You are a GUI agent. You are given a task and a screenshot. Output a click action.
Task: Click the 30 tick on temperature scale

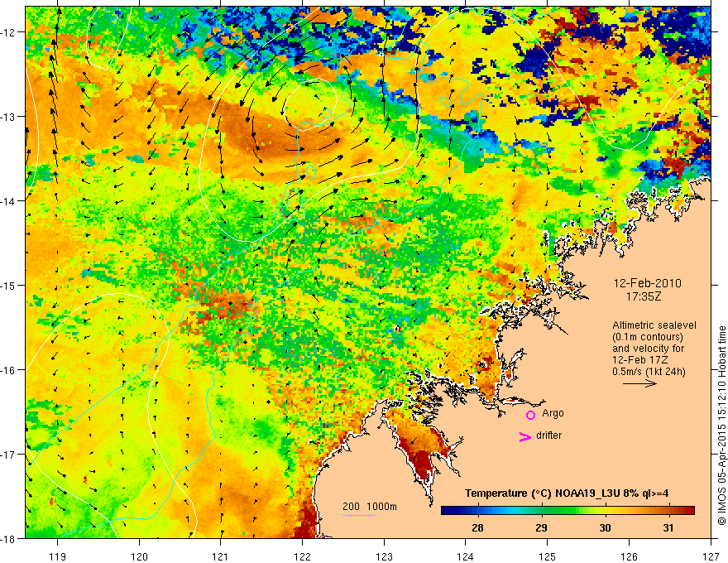[x=605, y=527]
